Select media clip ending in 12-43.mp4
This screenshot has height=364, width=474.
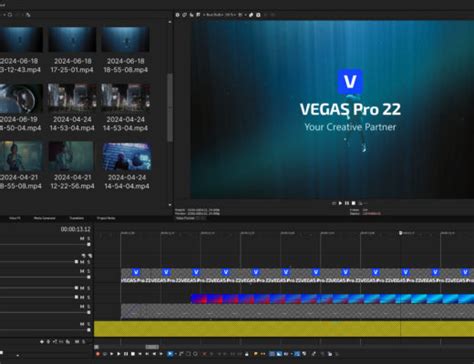point(21,50)
